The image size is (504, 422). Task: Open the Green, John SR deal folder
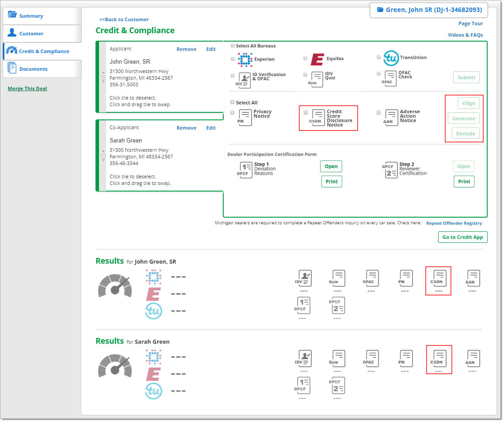(x=429, y=10)
